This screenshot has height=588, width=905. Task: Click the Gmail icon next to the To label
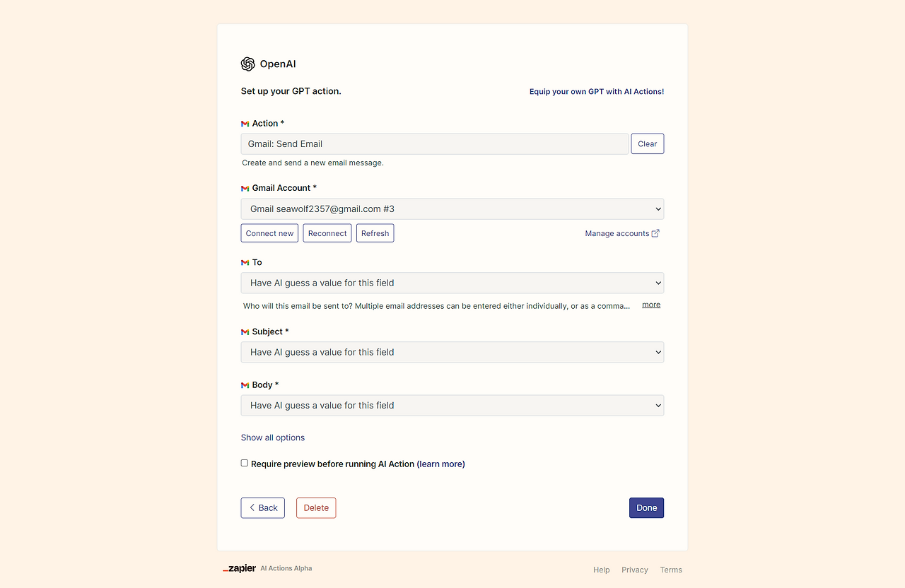coord(245,261)
